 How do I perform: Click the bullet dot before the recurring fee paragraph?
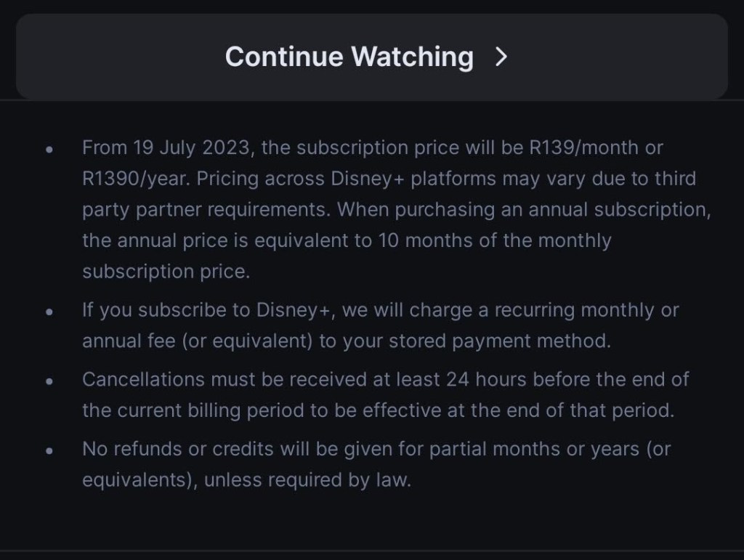coord(49,311)
